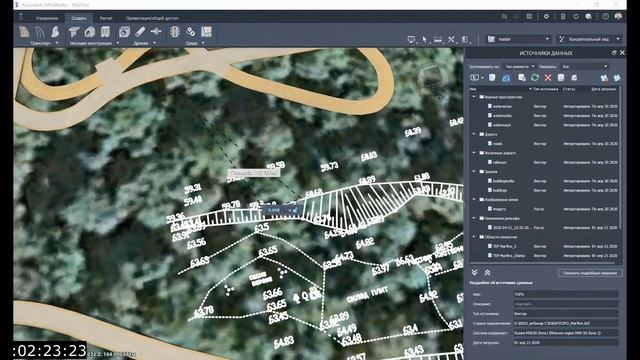The height and width of the screenshot is (360, 640).
Task: Expand the Дренаж tools dropdown arrow
Action: pyautogui.click(x=154, y=43)
